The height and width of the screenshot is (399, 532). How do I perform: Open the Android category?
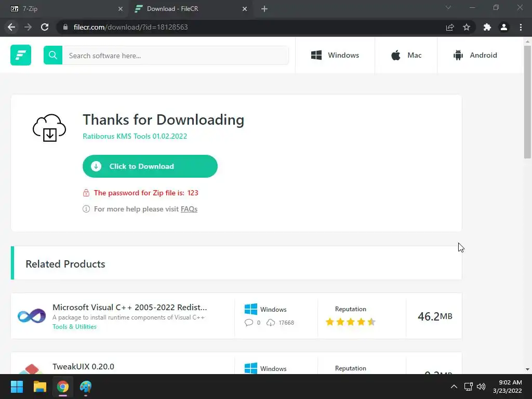point(475,55)
